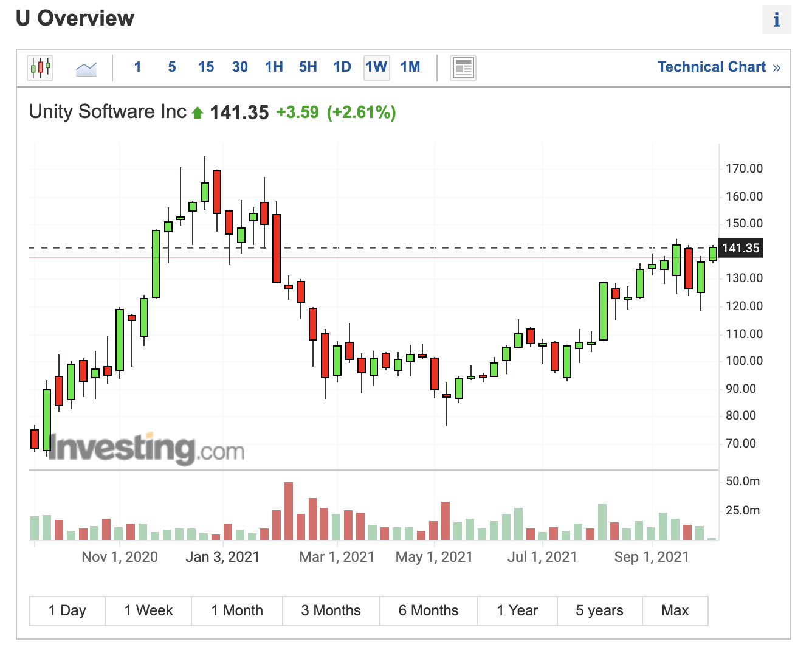The height and width of the screenshot is (664, 812).
Task: Choose the 6 Months range
Action: click(x=428, y=610)
